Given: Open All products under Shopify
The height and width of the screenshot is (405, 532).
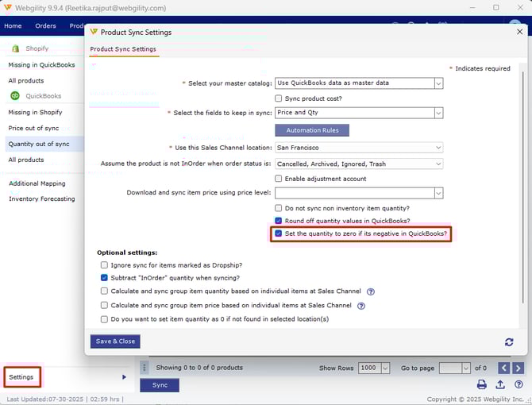Looking at the screenshot, I should [x=26, y=81].
